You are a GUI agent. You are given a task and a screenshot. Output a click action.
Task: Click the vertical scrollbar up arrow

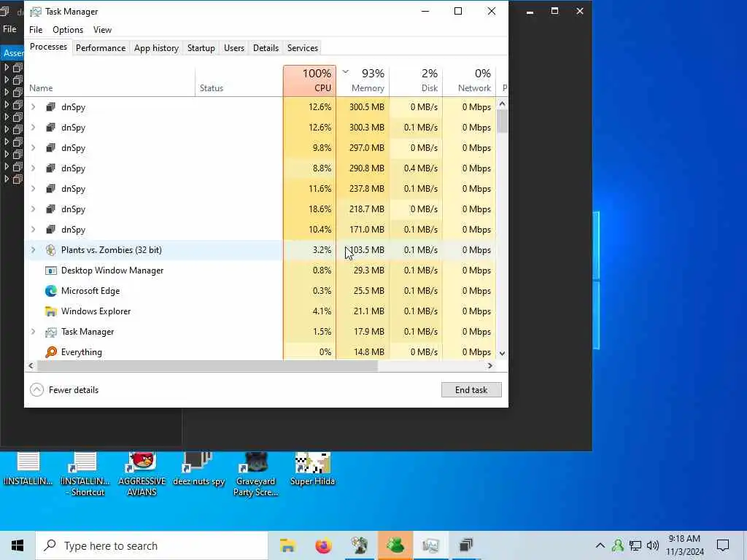(x=502, y=104)
